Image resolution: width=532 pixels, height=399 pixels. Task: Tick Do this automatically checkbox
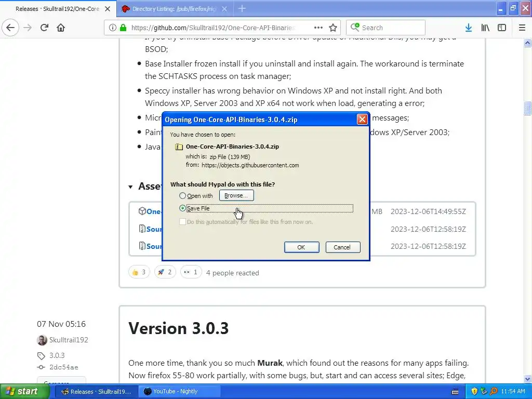click(x=182, y=221)
